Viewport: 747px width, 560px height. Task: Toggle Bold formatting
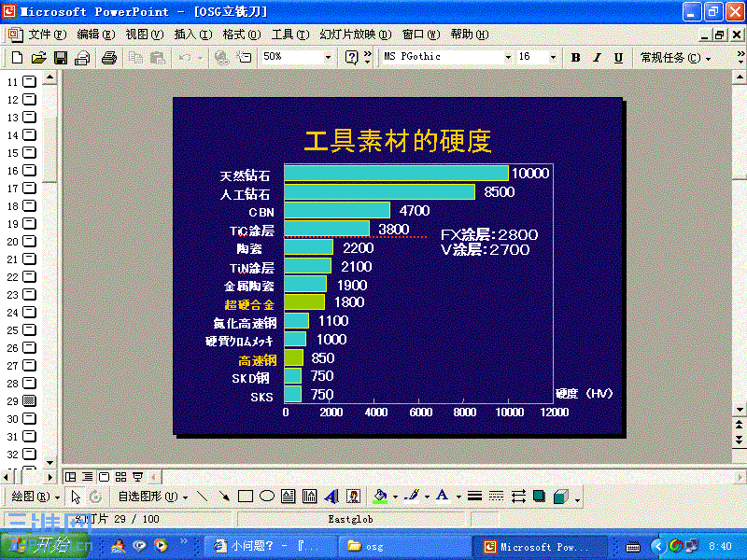coord(575,58)
